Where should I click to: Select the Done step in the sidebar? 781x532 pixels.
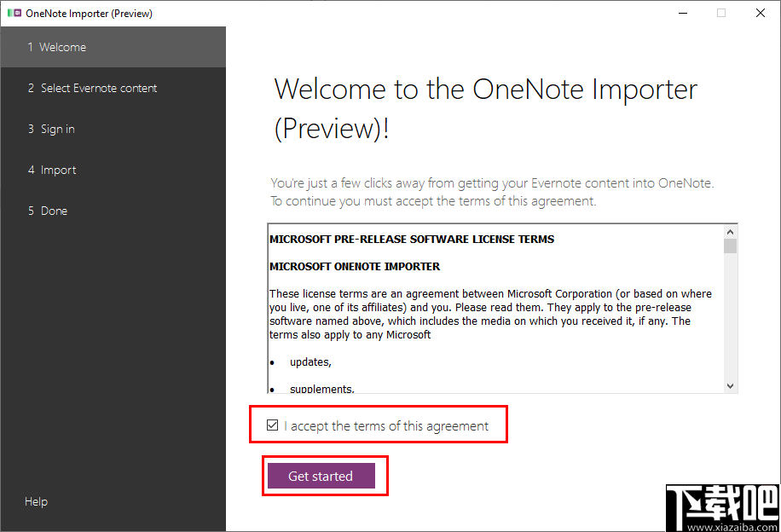click(54, 211)
